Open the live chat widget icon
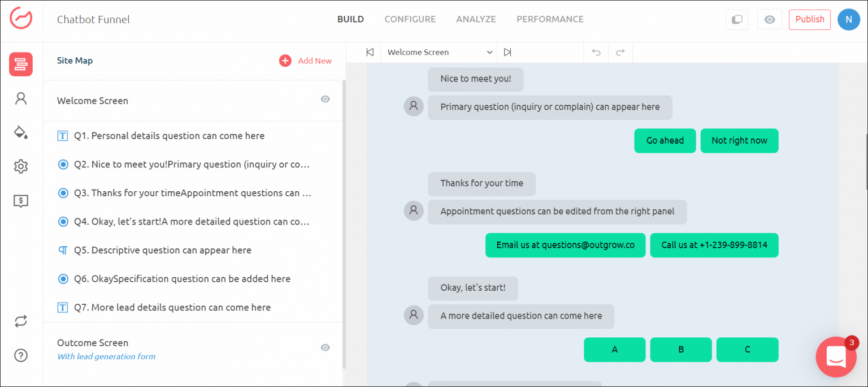868x387 pixels. pyautogui.click(x=836, y=356)
